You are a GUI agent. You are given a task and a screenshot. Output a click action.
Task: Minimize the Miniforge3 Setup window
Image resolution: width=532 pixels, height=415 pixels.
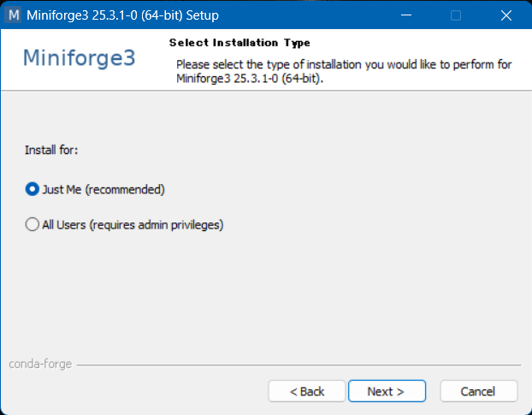pos(407,15)
